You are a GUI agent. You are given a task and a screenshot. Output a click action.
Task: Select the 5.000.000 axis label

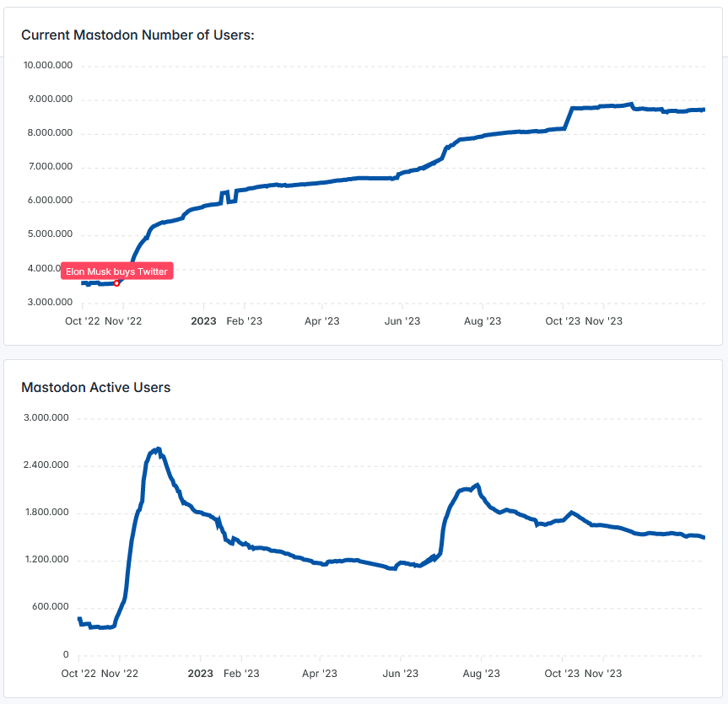tap(50, 234)
